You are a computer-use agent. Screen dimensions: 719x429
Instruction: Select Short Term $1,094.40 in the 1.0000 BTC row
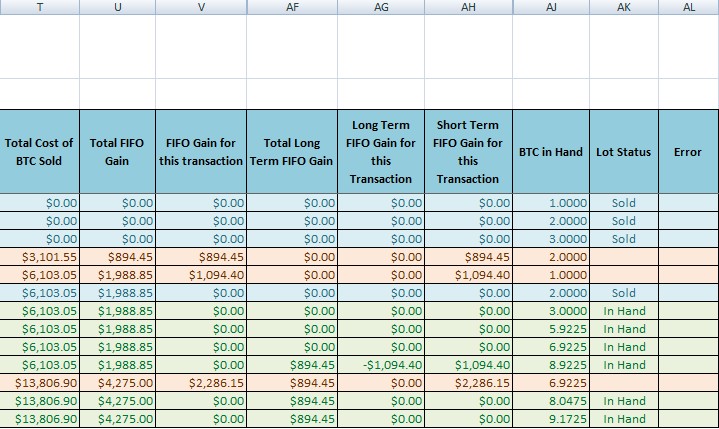[468, 275]
